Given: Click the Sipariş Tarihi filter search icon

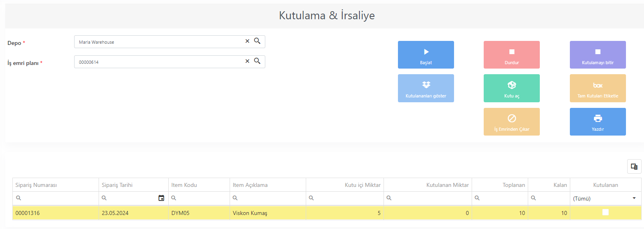Looking at the screenshot, I should point(104,198).
